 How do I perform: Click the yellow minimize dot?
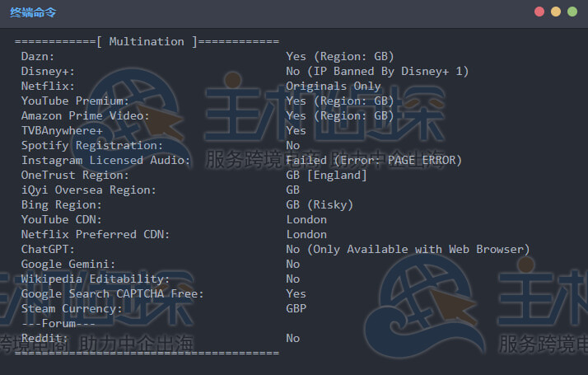[x=556, y=12]
